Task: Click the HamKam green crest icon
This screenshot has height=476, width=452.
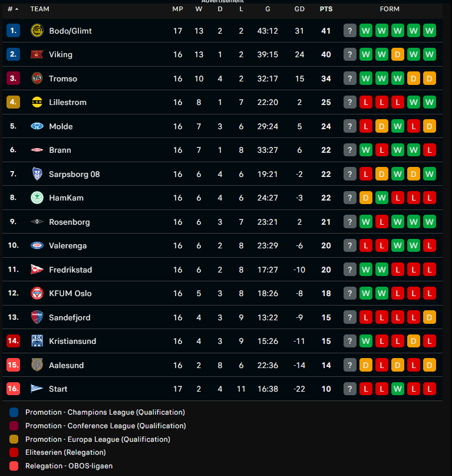Action: [x=37, y=198]
